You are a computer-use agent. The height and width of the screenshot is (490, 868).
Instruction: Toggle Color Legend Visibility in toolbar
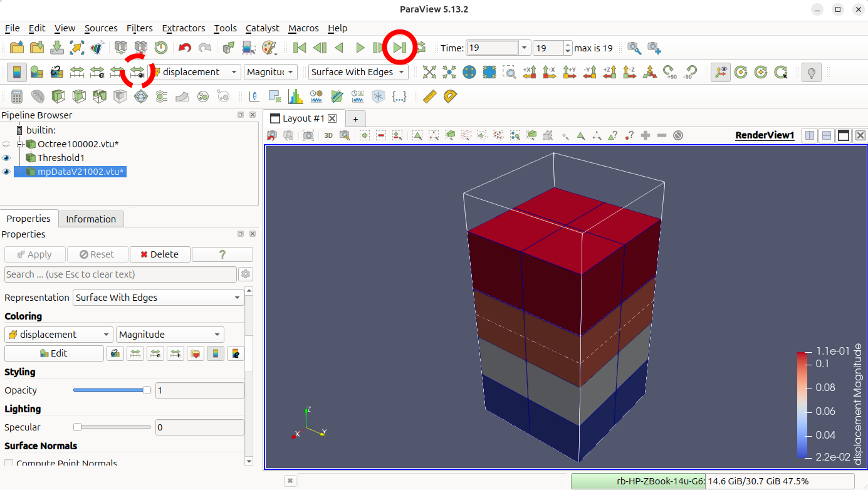tap(17, 72)
